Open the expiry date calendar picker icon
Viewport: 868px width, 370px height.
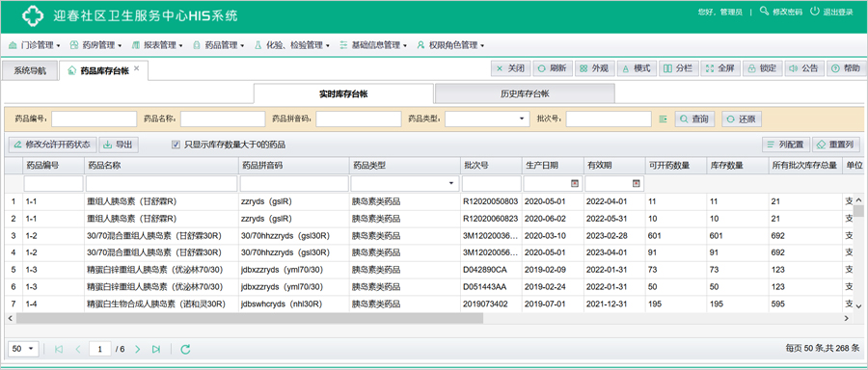click(x=637, y=183)
